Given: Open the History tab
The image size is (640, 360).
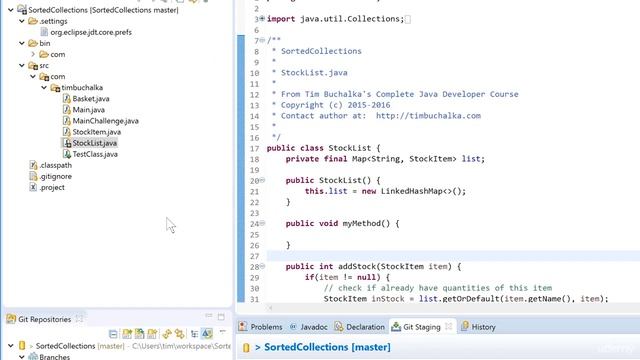Looking at the screenshot, I should click(478, 327).
